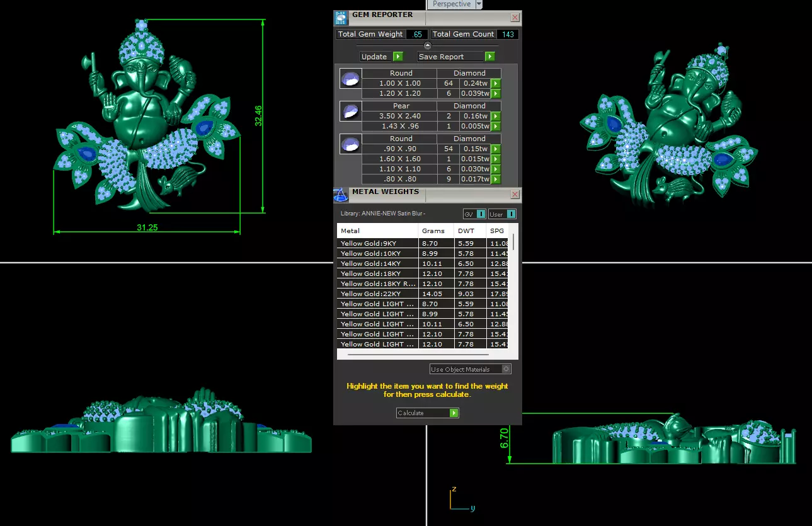Click green arrow for 0.015tw row
The image size is (812, 526).
(x=496, y=159)
